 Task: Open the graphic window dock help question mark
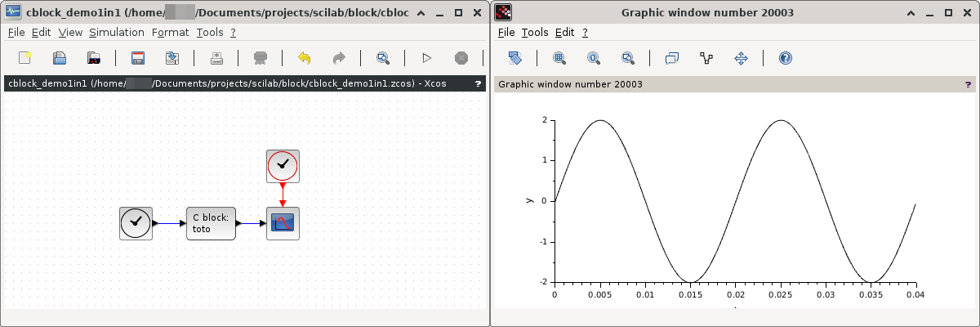[968, 84]
